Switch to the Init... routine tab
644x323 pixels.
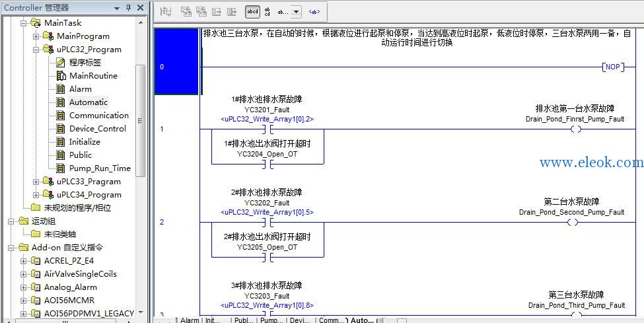point(213,320)
